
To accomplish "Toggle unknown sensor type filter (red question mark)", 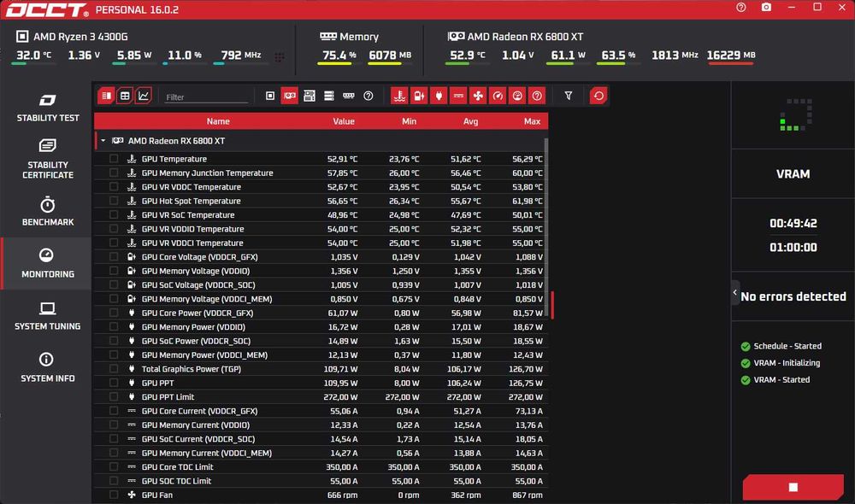I will (x=537, y=96).
